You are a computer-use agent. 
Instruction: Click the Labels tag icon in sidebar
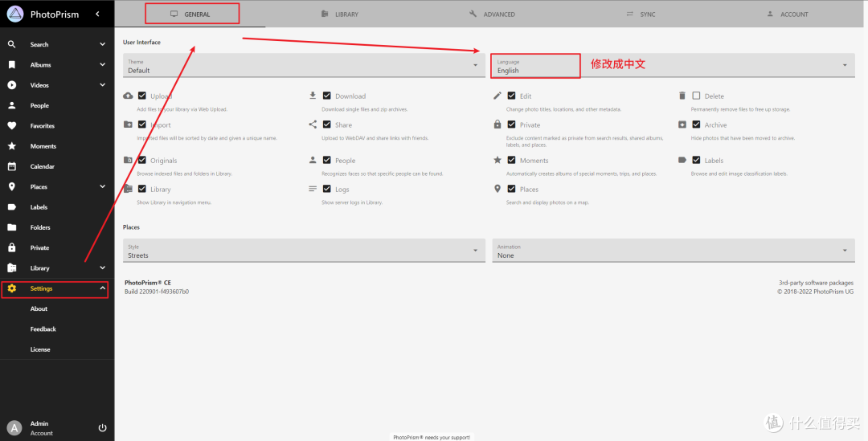(x=12, y=207)
